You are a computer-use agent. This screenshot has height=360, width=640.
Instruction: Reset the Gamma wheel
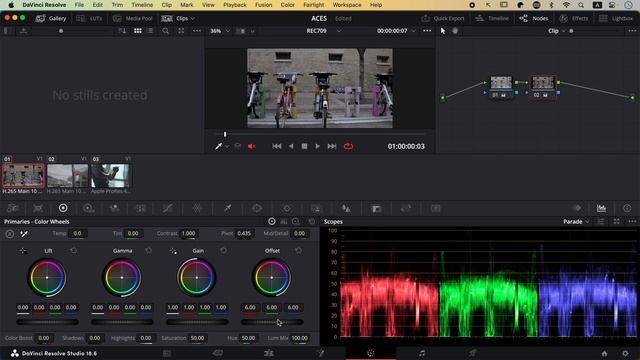click(149, 250)
